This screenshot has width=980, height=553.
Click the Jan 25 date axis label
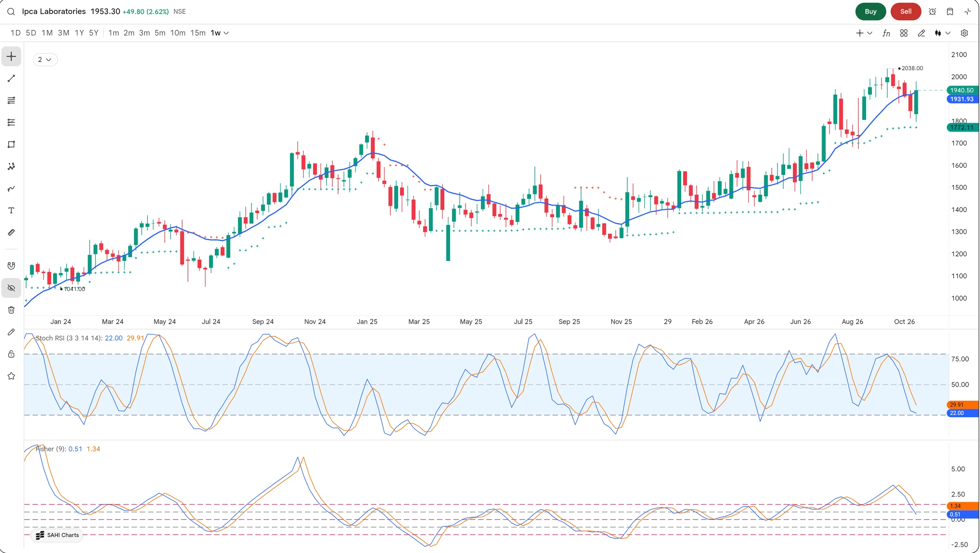(367, 322)
